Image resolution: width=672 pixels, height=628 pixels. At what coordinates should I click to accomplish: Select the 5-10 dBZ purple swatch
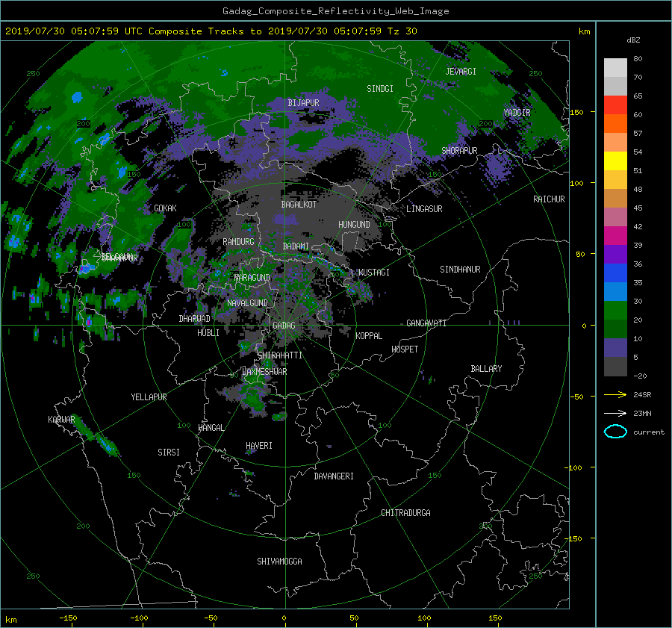[x=615, y=348]
